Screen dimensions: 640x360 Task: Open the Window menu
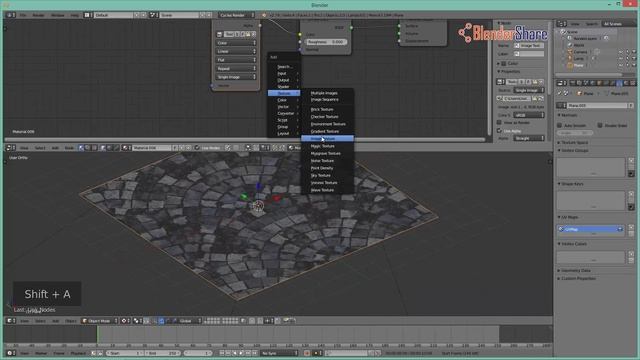[58, 15]
